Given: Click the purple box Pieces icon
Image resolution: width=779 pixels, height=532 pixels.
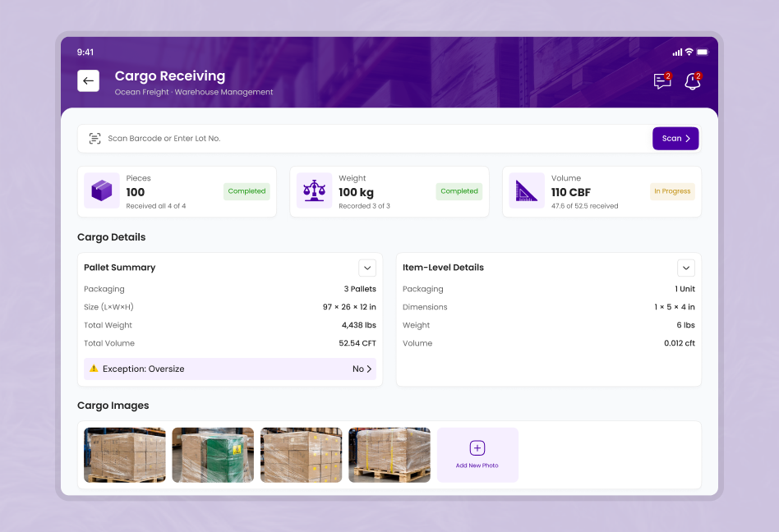Looking at the screenshot, I should coord(102,190).
